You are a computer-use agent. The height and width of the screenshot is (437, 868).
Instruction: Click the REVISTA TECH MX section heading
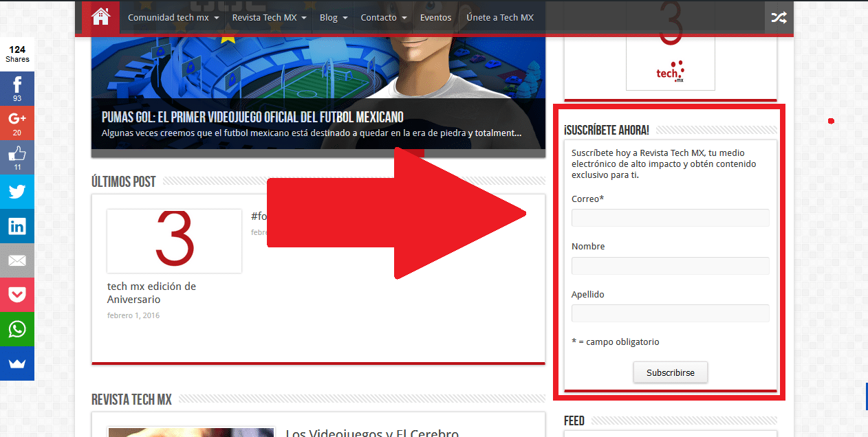pos(131,399)
